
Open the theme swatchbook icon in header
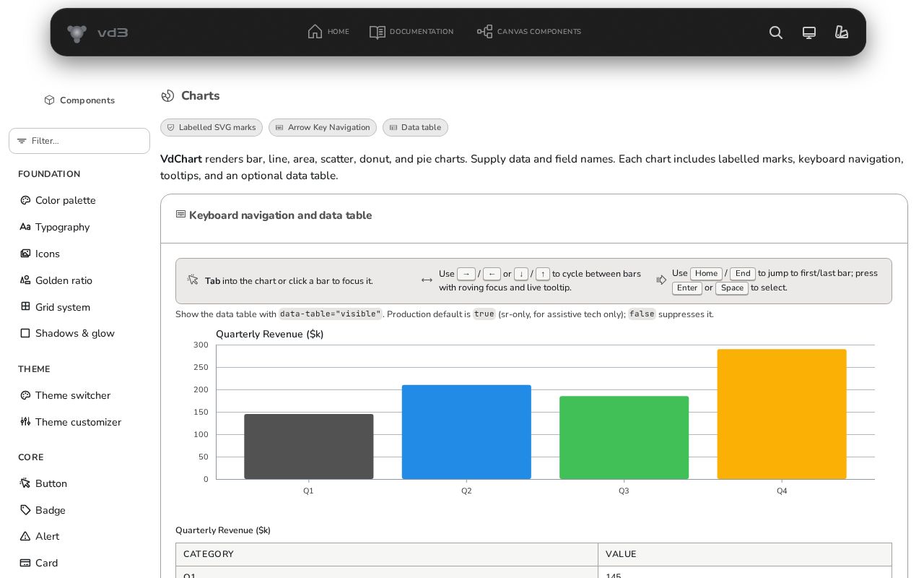click(842, 33)
